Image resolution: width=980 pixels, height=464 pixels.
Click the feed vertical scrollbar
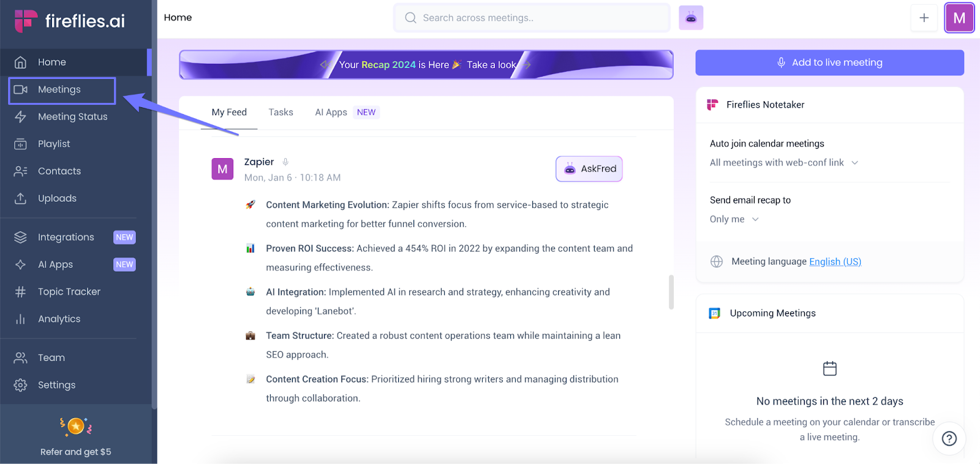(671, 292)
